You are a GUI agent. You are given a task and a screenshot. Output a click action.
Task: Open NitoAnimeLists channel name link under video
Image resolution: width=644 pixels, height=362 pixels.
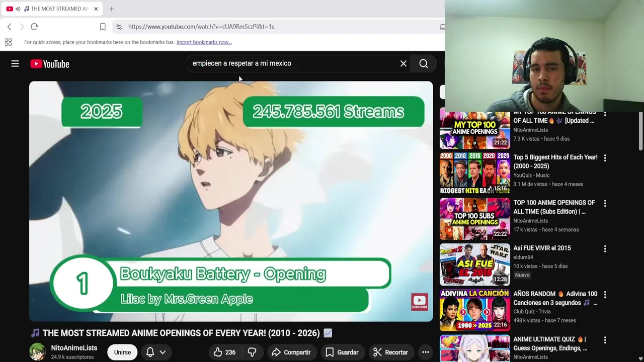[74, 348]
